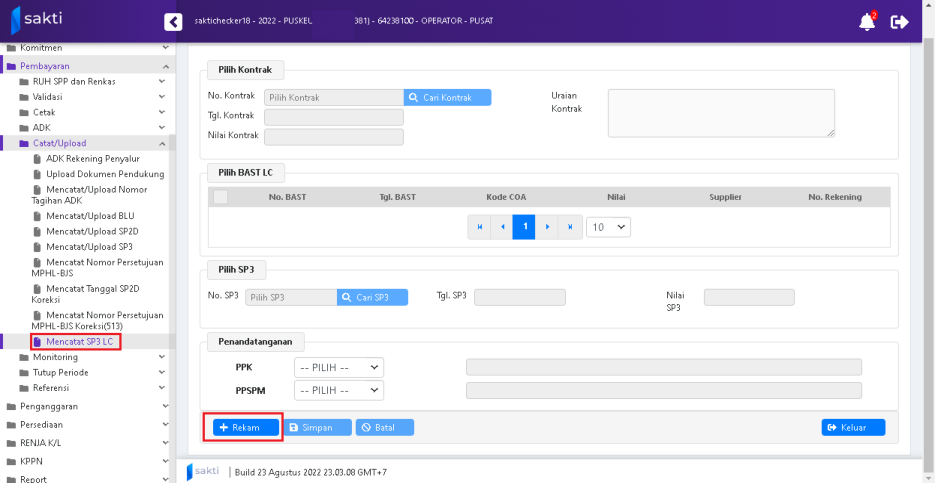Go to last page in BAST pagination

pyautogui.click(x=570, y=227)
